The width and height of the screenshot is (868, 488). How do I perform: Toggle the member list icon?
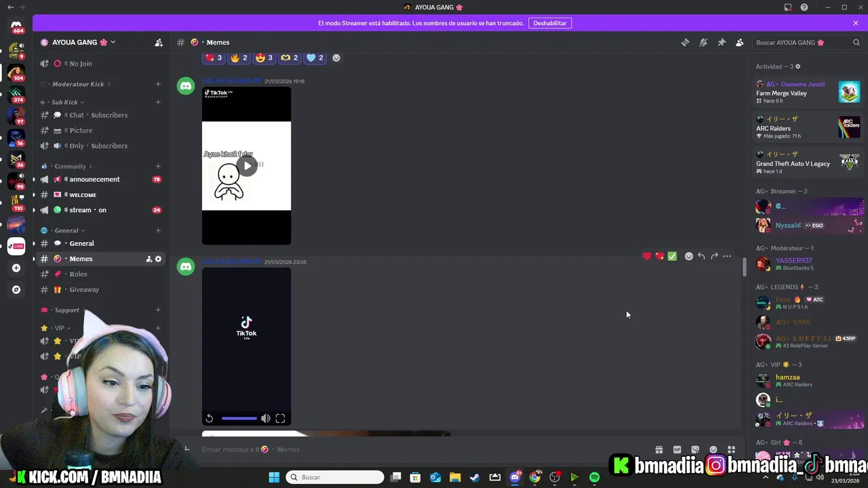[x=740, y=42]
